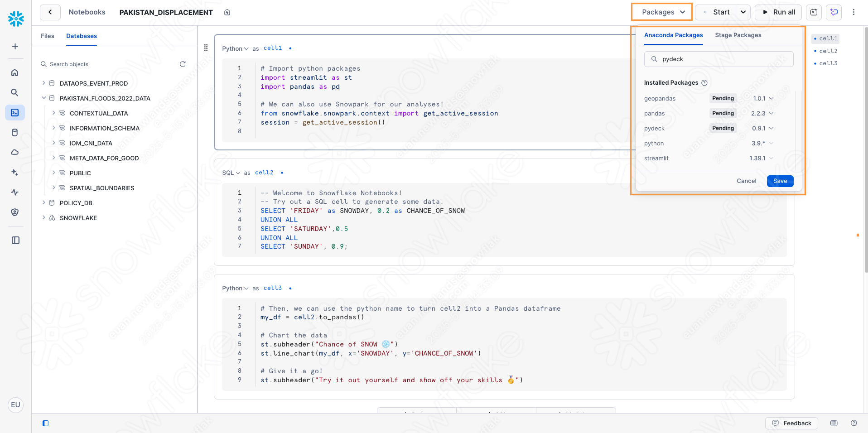Toggle the sidebar panel layout icon
Image resolution: width=868 pixels, height=433 pixels.
click(15, 240)
